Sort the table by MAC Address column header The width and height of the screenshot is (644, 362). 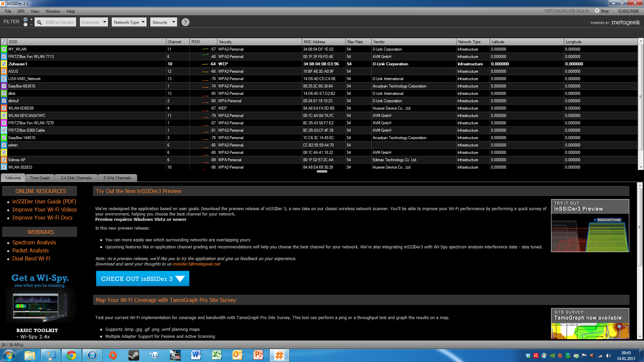click(x=324, y=42)
